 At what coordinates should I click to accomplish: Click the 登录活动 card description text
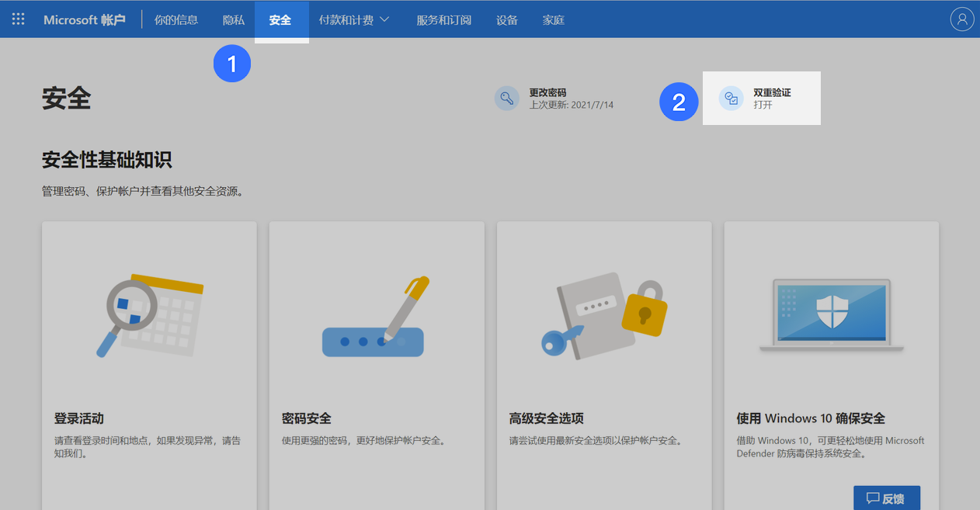point(148,447)
